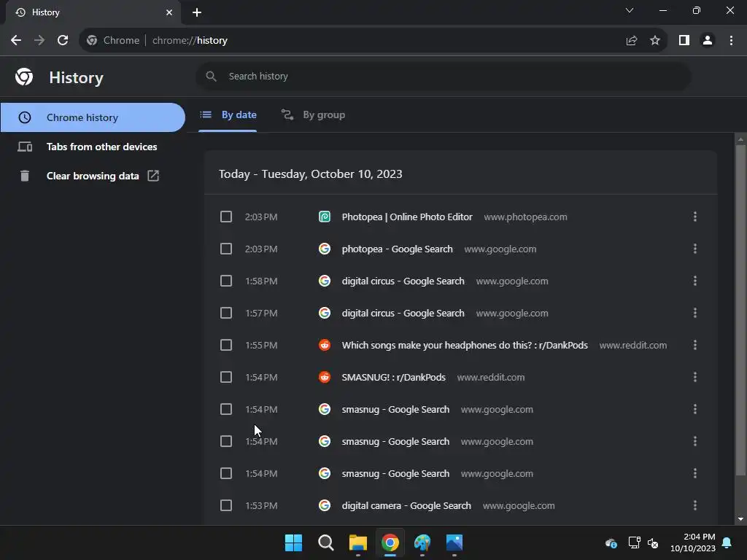Go back using the browser back arrow
Viewport: 747px width, 560px height.
tap(16, 41)
